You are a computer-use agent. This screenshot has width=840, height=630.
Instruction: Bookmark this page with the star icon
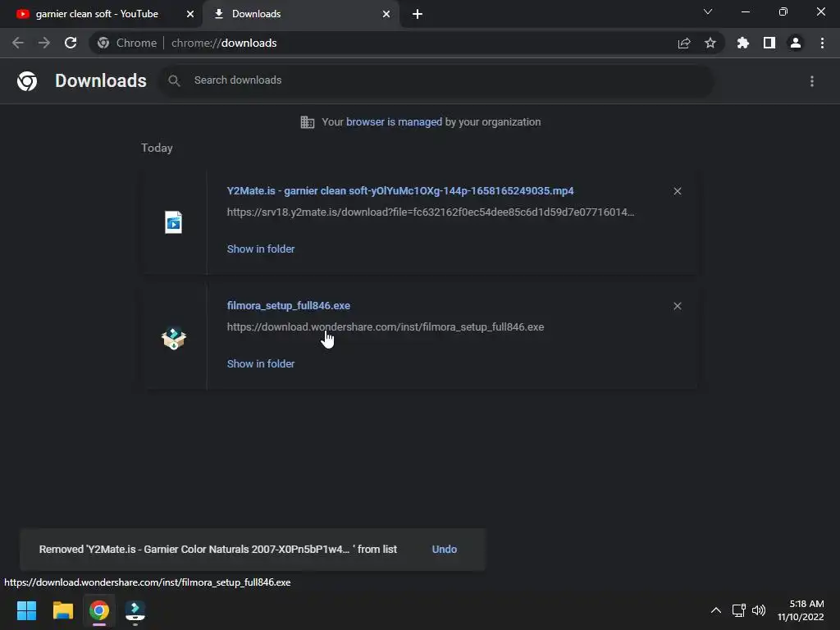[710, 43]
